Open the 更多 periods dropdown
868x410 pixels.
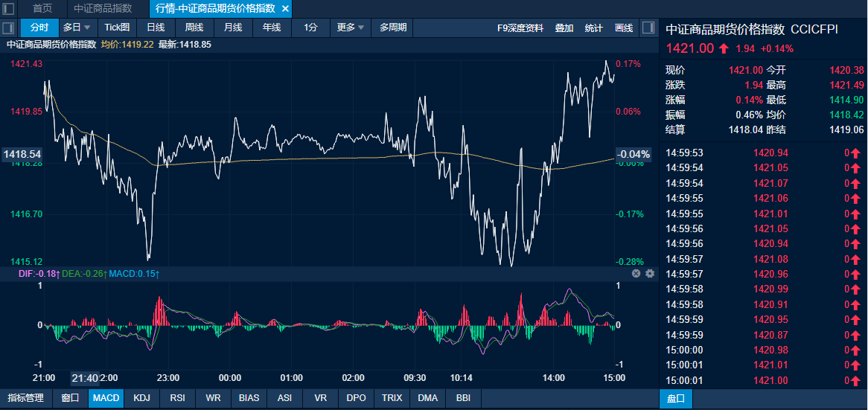pyautogui.click(x=351, y=28)
